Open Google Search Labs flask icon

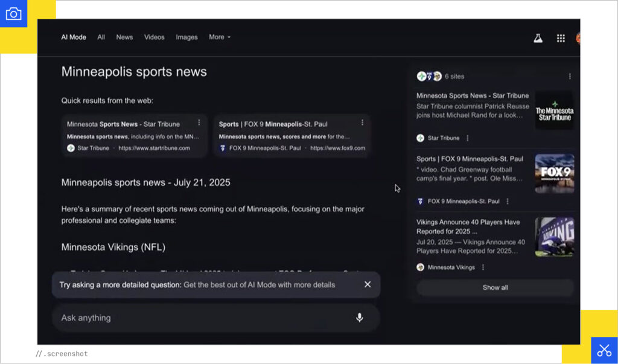pyautogui.click(x=537, y=37)
